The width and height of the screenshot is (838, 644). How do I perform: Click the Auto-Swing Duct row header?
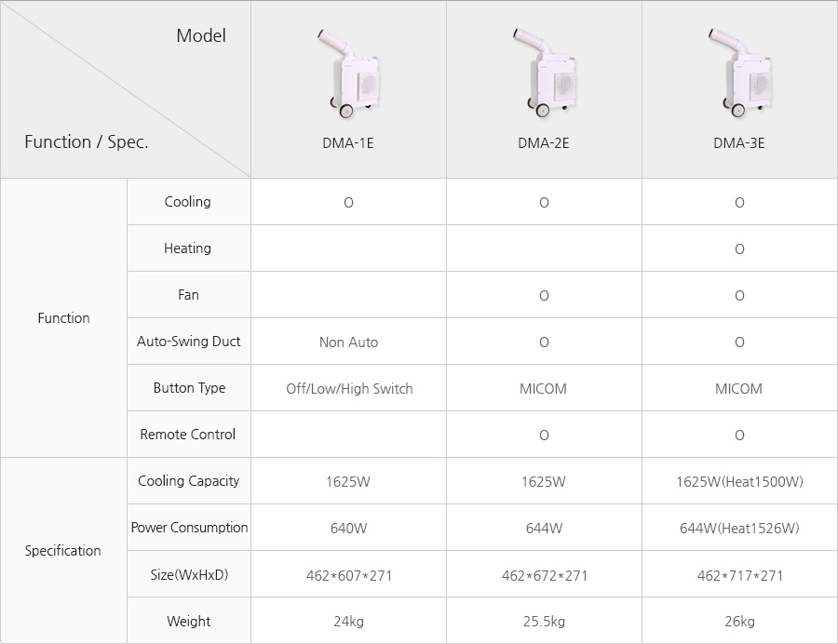pos(189,342)
